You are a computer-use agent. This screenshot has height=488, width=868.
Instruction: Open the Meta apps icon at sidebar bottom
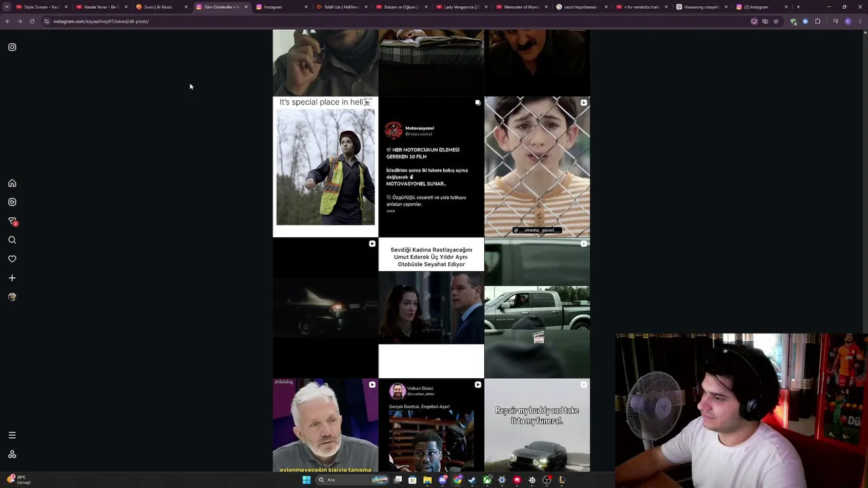point(12,454)
